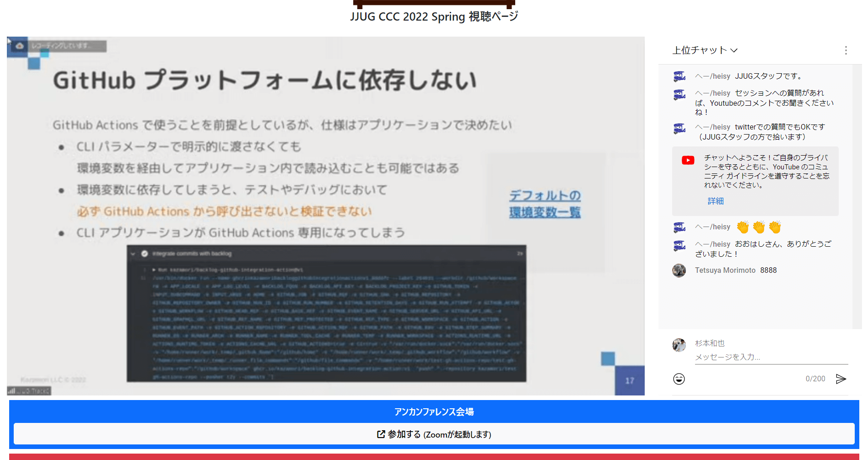The height and width of the screenshot is (460, 868).
Task: Open the chat options three-dot menu
Action: point(846,50)
